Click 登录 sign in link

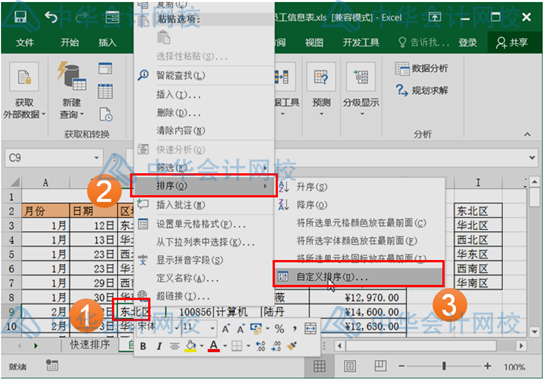[x=468, y=43]
